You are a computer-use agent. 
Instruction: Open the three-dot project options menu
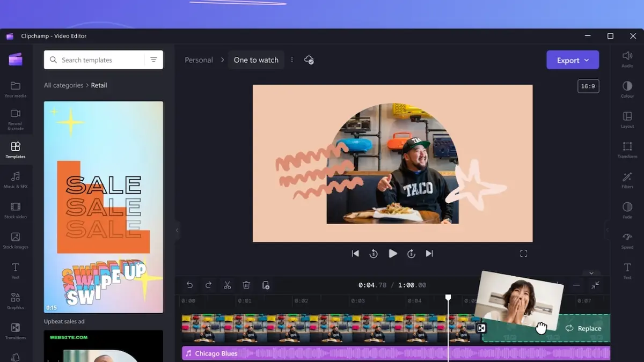click(292, 60)
